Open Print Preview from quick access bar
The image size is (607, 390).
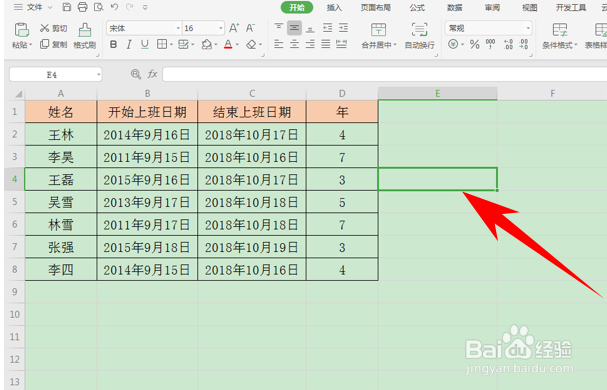coord(99,7)
